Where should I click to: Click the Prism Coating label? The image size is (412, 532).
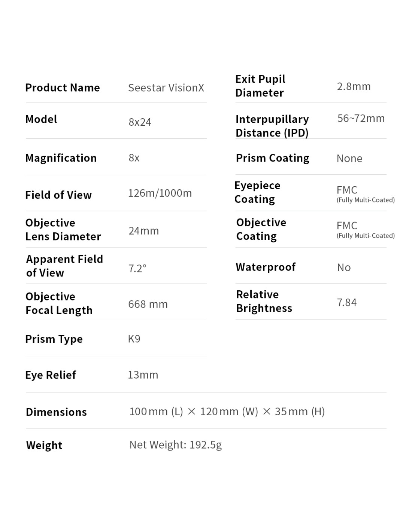tap(273, 158)
